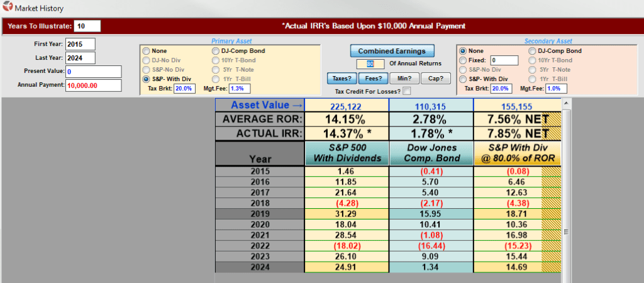
Task: Click the S&P 500 With Dividends header
Action: (x=347, y=153)
